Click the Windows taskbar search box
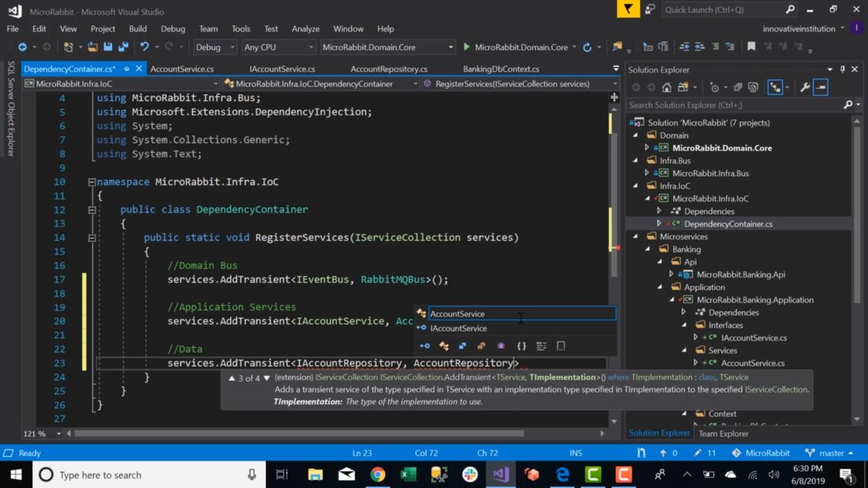Image resolution: width=868 pixels, height=488 pixels. [148, 475]
